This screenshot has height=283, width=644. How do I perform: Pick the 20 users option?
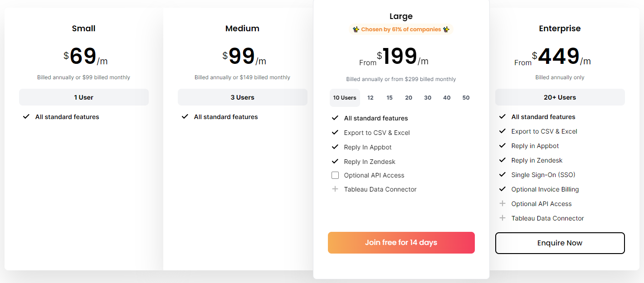pyautogui.click(x=409, y=98)
